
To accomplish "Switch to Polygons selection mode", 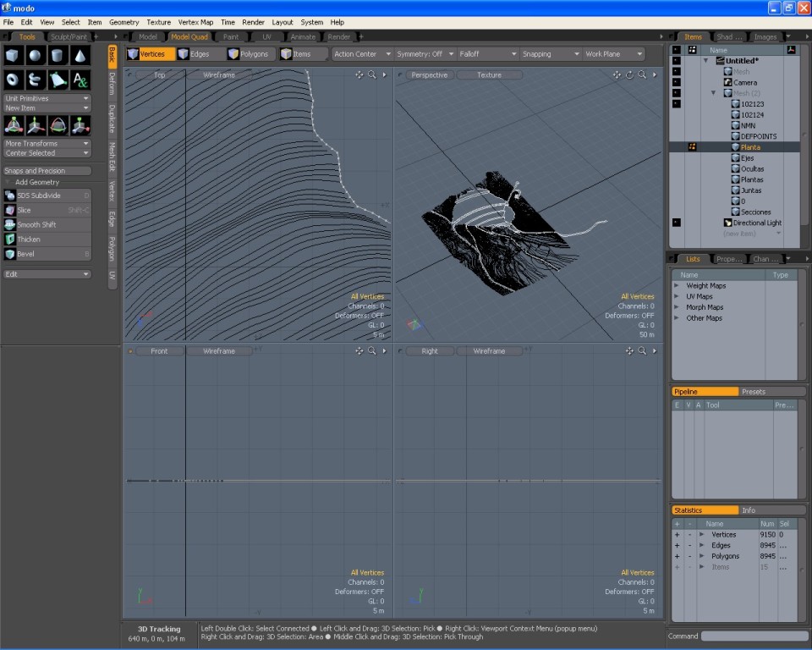I will click(x=249, y=54).
